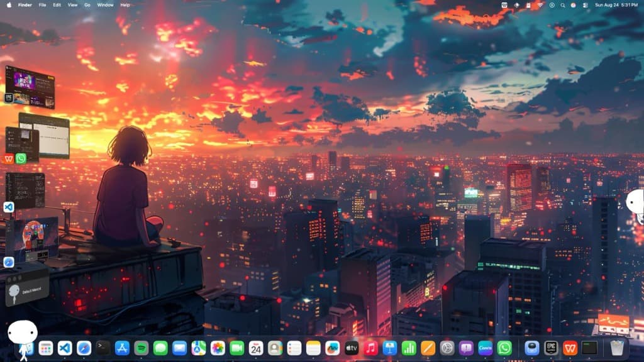Open the leftmost white menu bar extra icon
The width and height of the screenshot is (644, 362).
click(504, 5)
